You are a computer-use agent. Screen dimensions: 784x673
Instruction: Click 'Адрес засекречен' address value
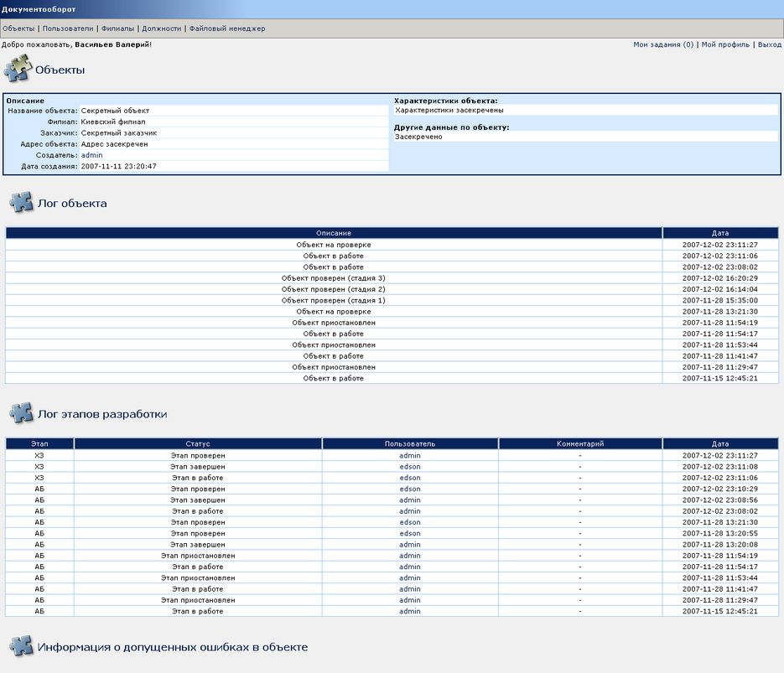tap(115, 144)
